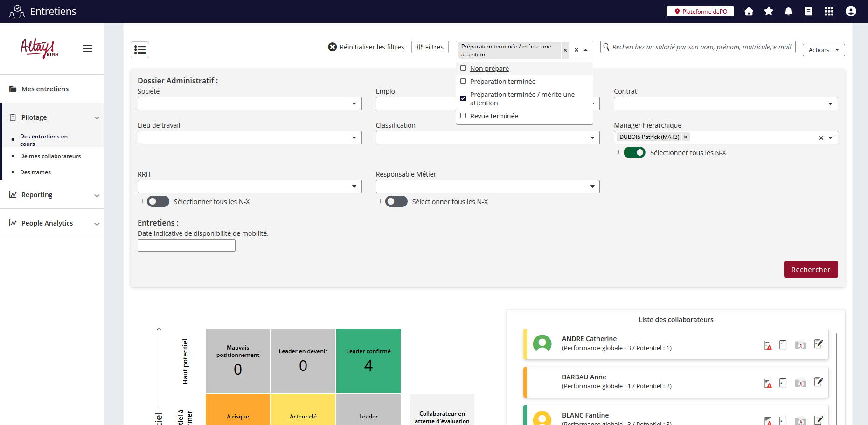868x425 pixels.
Task: Open the Société dropdown
Action: click(250, 104)
